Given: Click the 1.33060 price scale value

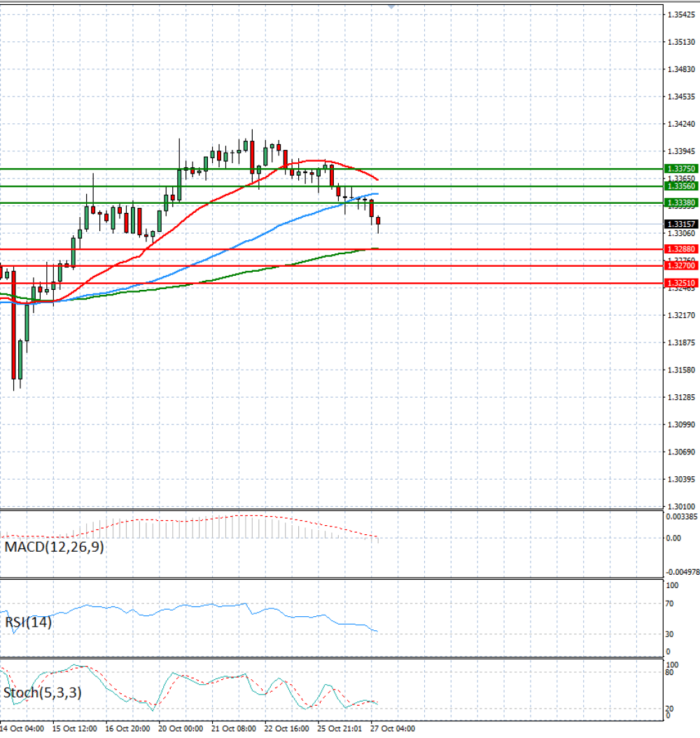Looking at the screenshot, I should pos(681,233).
